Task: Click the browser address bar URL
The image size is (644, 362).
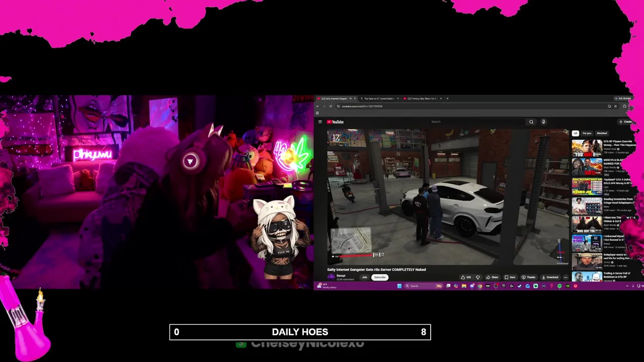Action: (362, 106)
